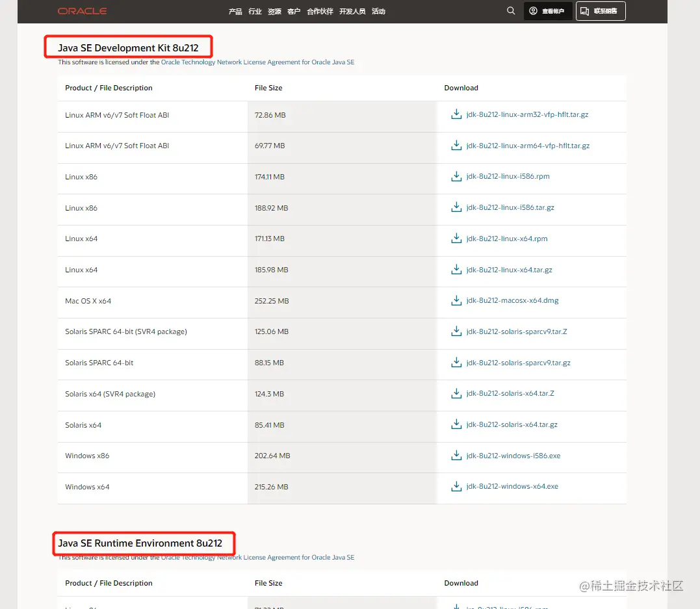Open JDK section's Oracle Technology Network License Agreement link
Viewport: 700px width, 609px height.
click(257, 62)
